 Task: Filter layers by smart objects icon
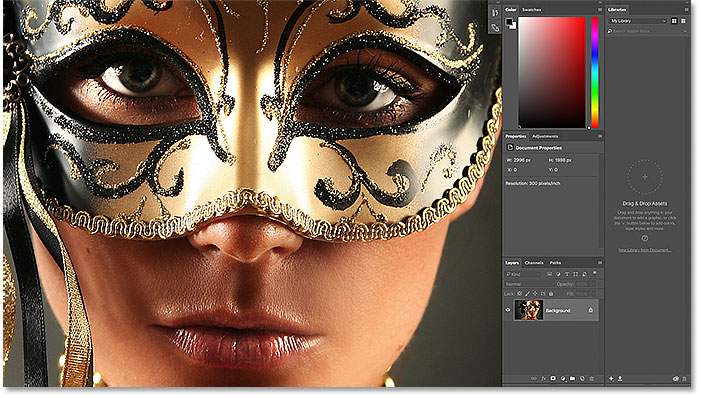pyautogui.click(x=584, y=274)
